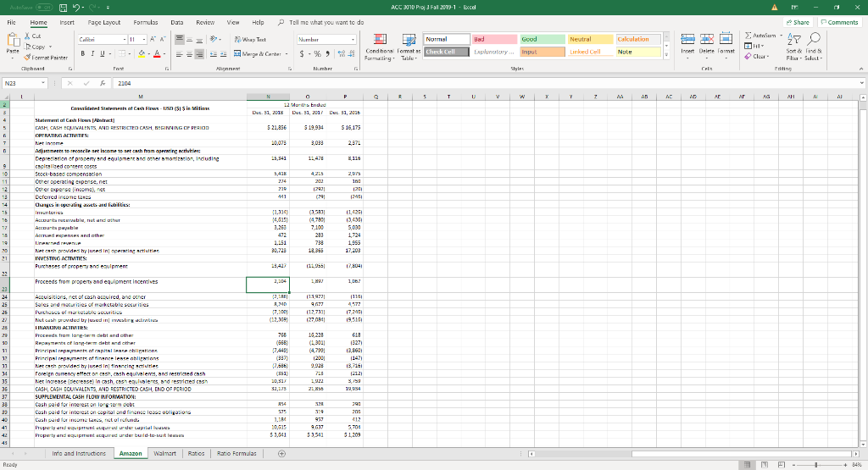Decrease the cell indent

(x=214, y=54)
